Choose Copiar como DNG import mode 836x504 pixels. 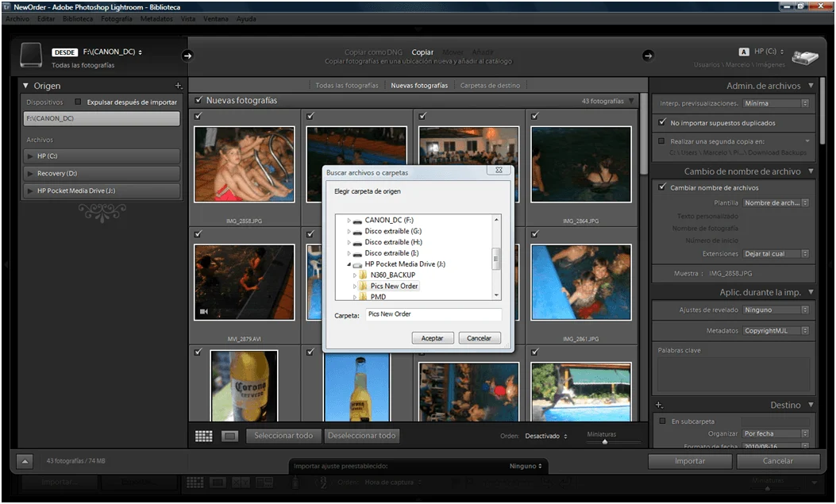coord(373,52)
